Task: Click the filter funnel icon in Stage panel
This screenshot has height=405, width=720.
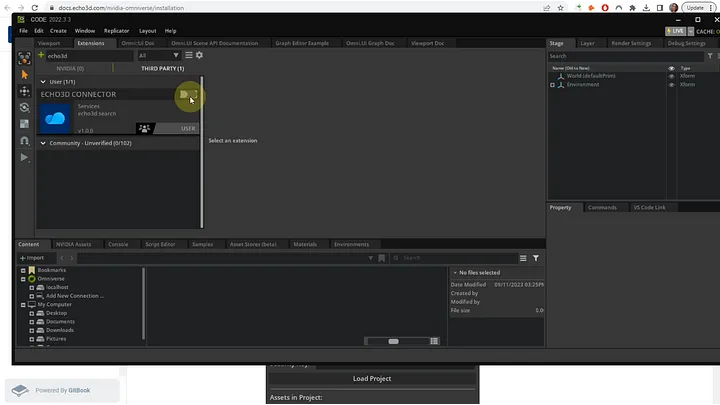Action: pyautogui.click(x=710, y=56)
